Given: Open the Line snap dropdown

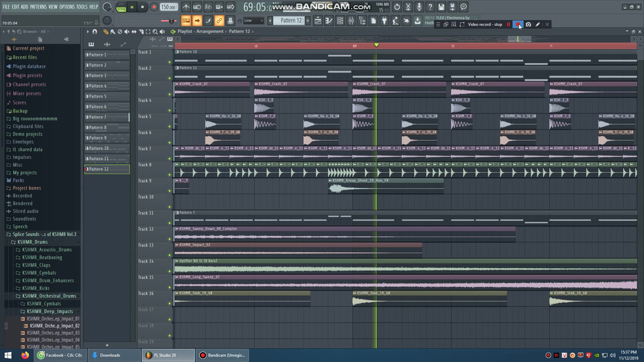Looking at the screenshot, I should click(254, 21).
